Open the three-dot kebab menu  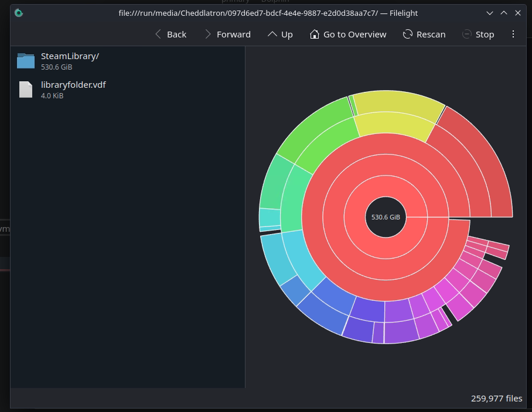pos(513,35)
